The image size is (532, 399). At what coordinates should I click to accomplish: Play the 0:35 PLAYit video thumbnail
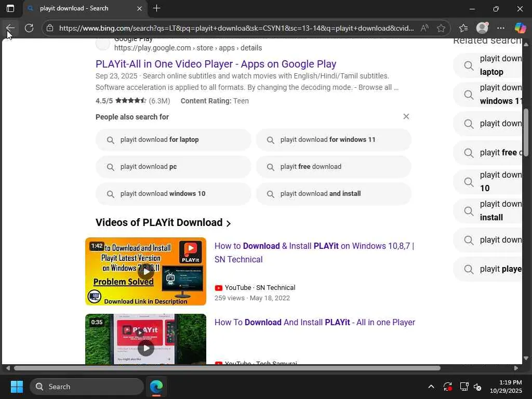tap(146, 339)
